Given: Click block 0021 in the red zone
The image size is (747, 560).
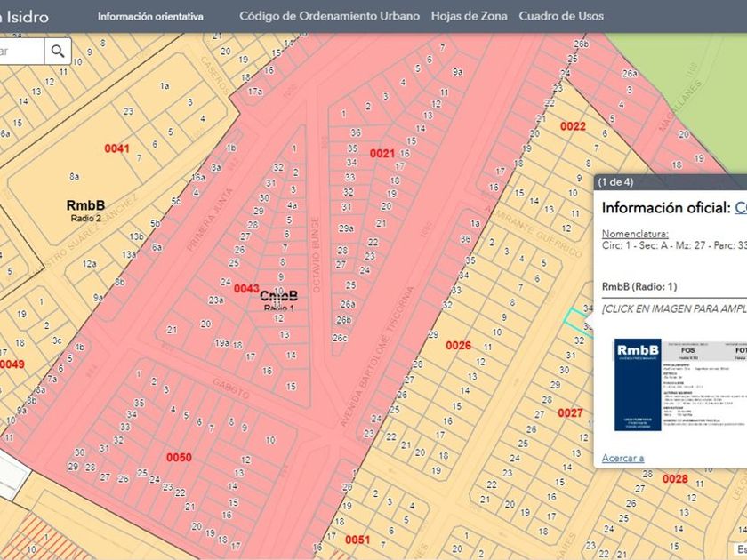Looking at the screenshot, I should (x=382, y=154).
